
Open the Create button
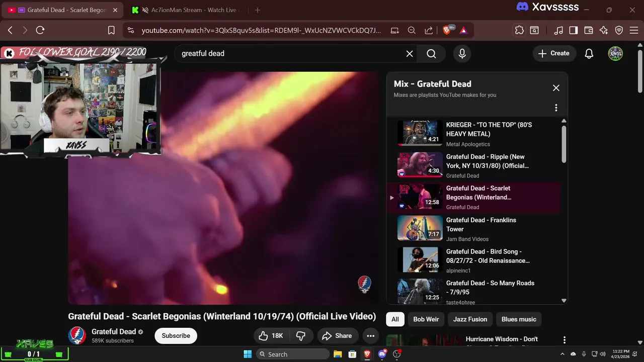554,53
